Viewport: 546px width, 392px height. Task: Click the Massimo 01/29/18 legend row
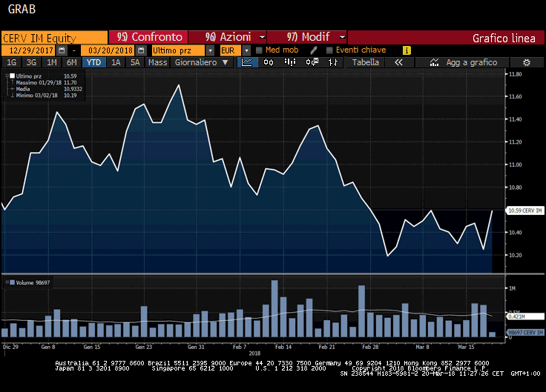[46, 82]
